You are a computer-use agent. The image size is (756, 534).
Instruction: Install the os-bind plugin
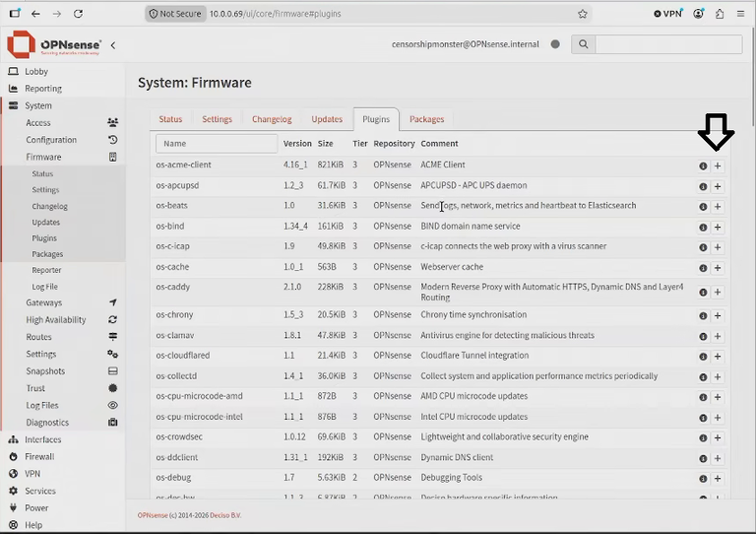tap(718, 228)
